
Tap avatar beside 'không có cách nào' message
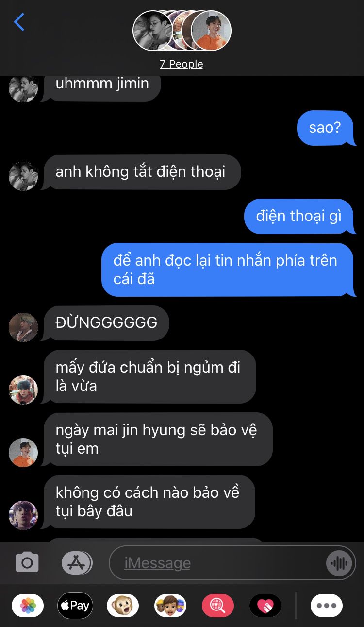(x=23, y=515)
